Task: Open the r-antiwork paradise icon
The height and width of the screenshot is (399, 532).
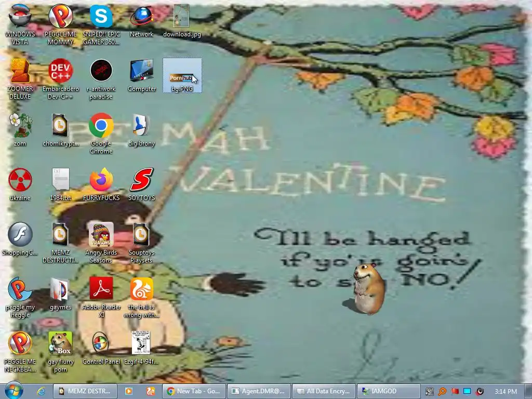Action: (101, 79)
